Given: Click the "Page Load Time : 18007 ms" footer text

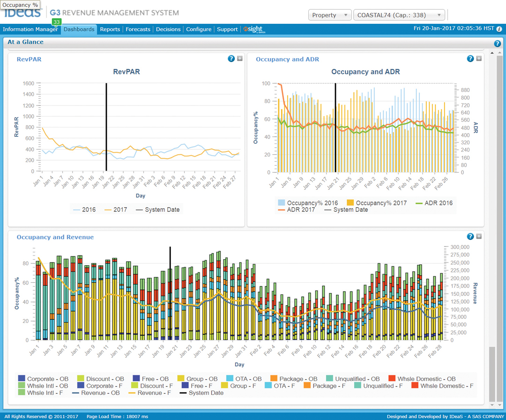Looking at the screenshot, I should point(118,416).
